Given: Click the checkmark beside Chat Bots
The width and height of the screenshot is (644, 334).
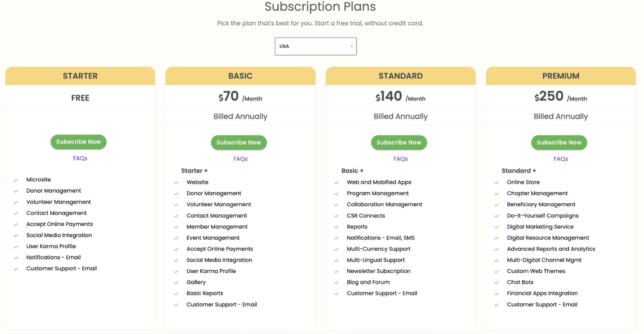Looking at the screenshot, I should pos(497,283).
